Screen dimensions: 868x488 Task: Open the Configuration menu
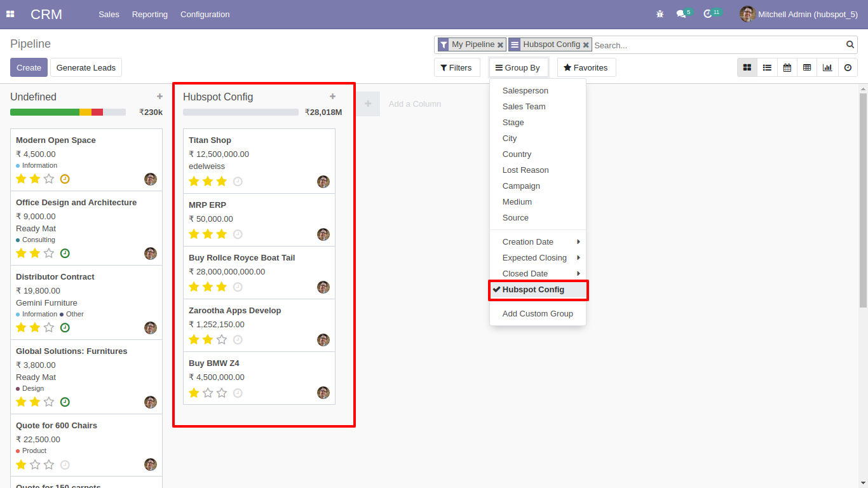205,14
